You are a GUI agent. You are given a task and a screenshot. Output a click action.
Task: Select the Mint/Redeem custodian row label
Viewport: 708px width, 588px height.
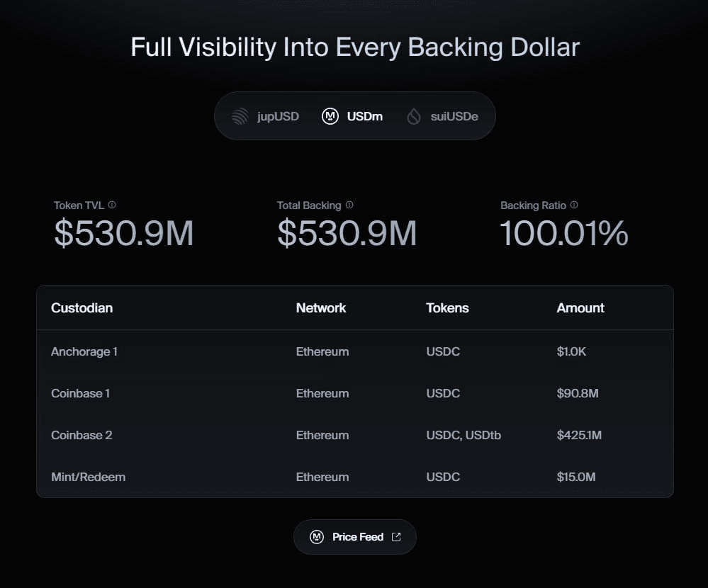pos(89,477)
